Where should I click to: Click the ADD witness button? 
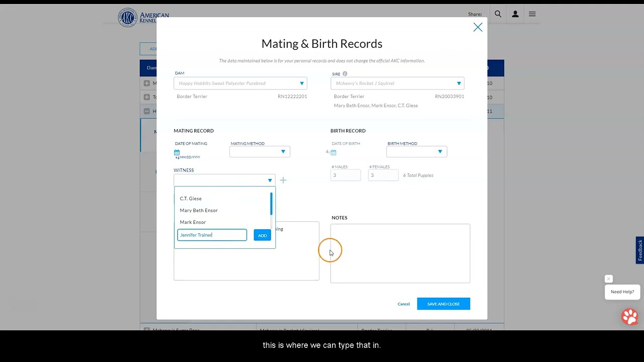tap(262, 235)
